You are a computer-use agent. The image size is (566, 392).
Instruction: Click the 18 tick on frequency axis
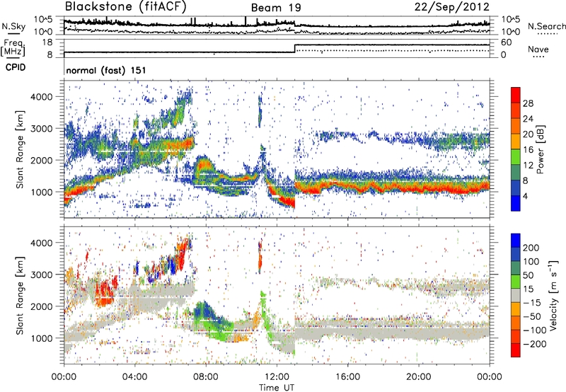point(47,42)
